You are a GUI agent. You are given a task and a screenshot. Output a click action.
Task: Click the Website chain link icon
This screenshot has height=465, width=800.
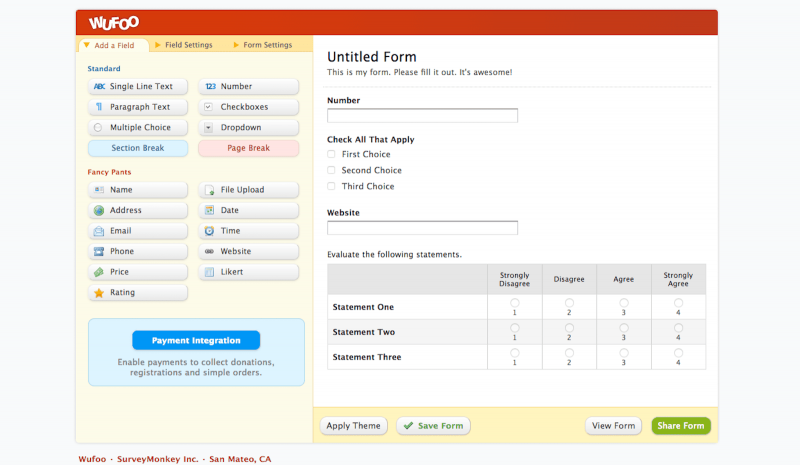(x=209, y=252)
